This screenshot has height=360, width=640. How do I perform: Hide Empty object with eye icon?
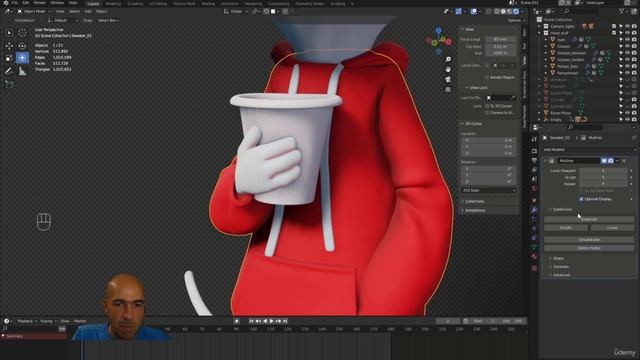pos(627,120)
